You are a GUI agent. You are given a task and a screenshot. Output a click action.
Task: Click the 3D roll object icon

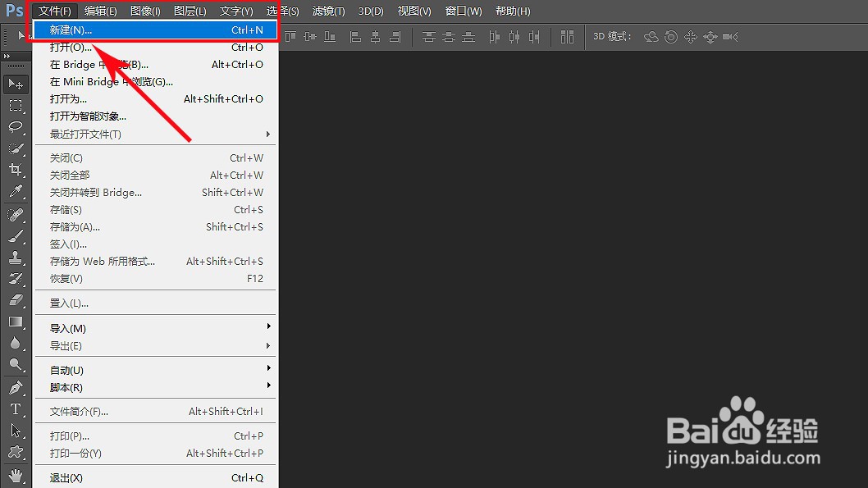(x=671, y=37)
